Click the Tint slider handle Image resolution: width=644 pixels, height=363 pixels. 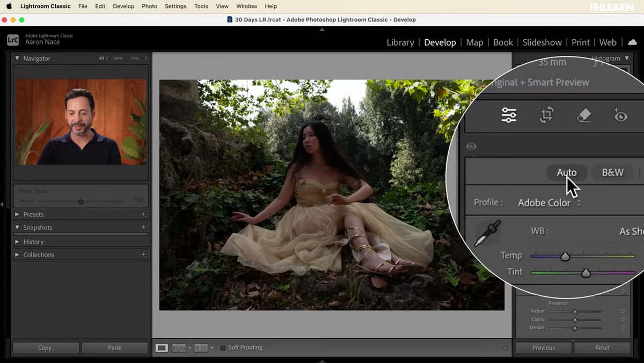[x=586, y=273]
